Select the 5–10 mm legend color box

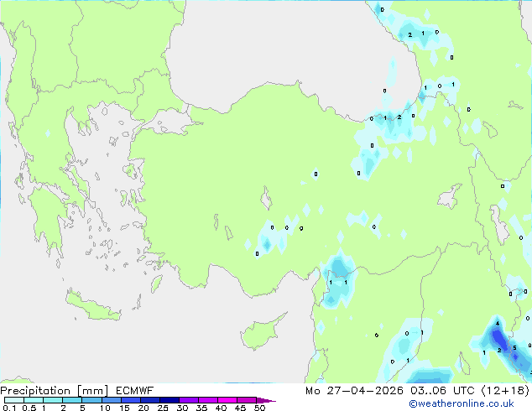[x=91, y=400]
